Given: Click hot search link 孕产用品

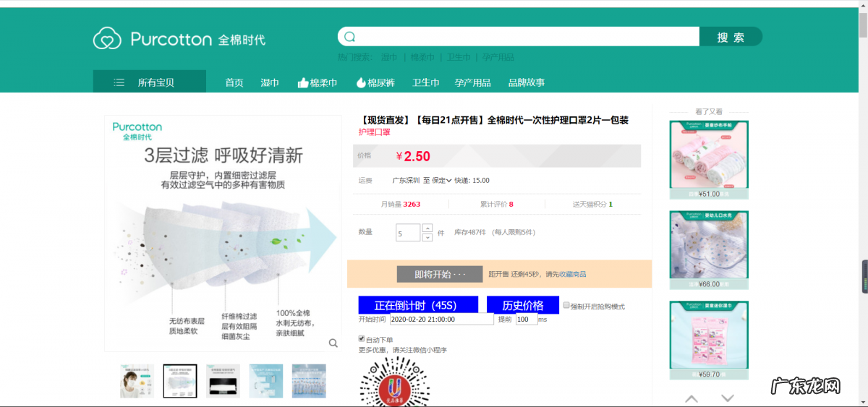Looking at the screenshot, I should [498, 57].
